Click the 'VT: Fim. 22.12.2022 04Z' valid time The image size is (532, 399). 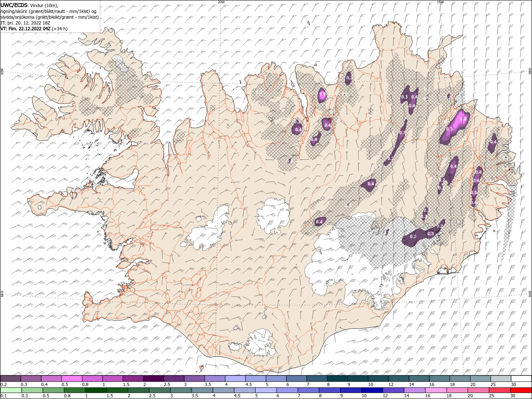(x=26, y=29)
